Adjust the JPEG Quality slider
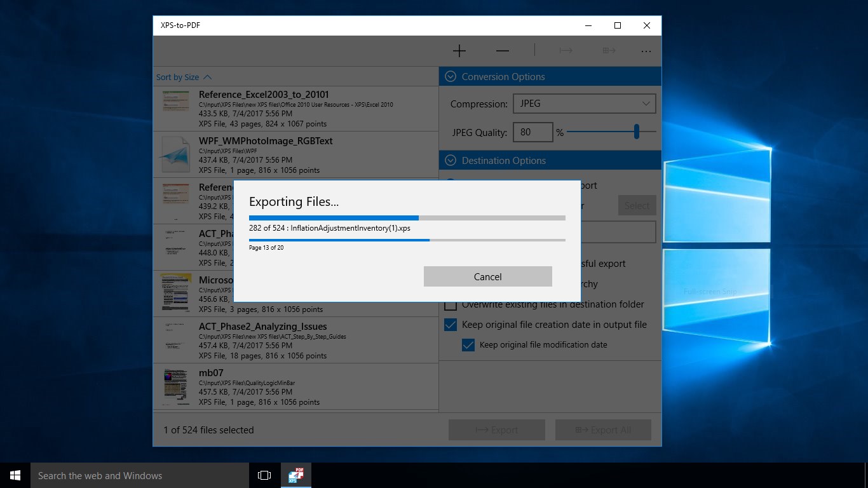This screenshot has height=488, width=868. coord(611,132)
